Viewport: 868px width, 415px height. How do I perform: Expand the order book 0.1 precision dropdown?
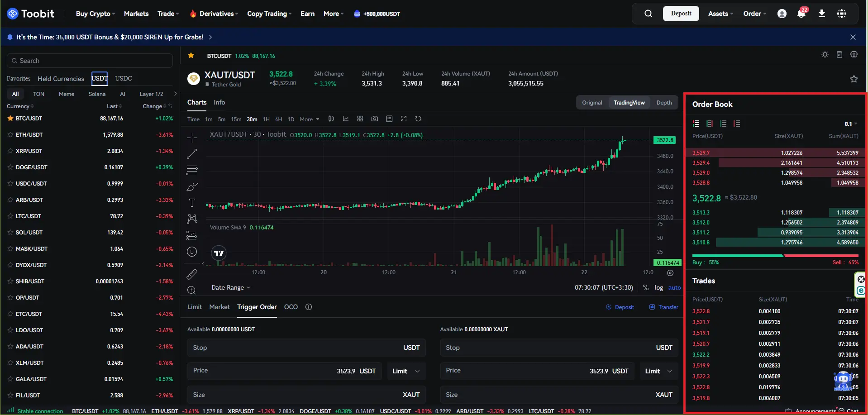coord(851,124)
